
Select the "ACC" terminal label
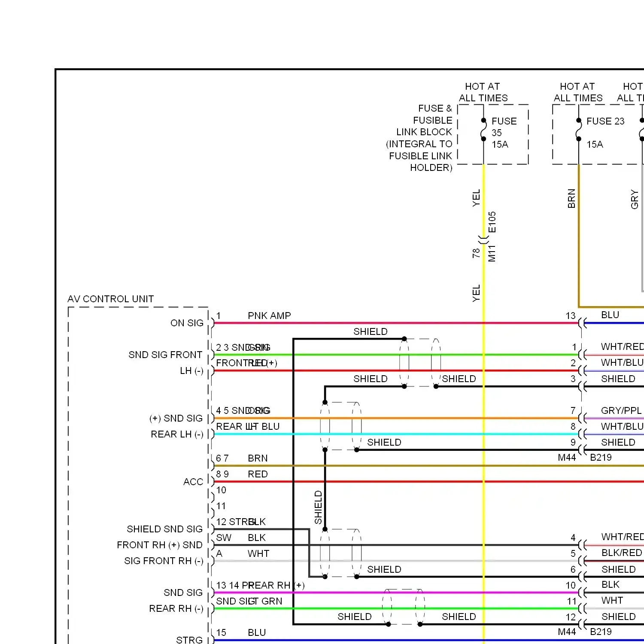(x=193, y=482)
